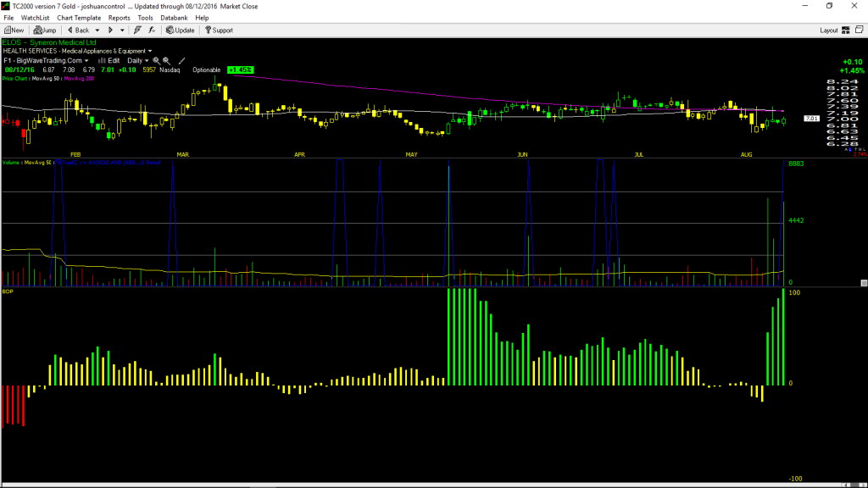Click the 7.01 current price marker
The height and width of the screenshot is (488, 868).
(811, 119)
